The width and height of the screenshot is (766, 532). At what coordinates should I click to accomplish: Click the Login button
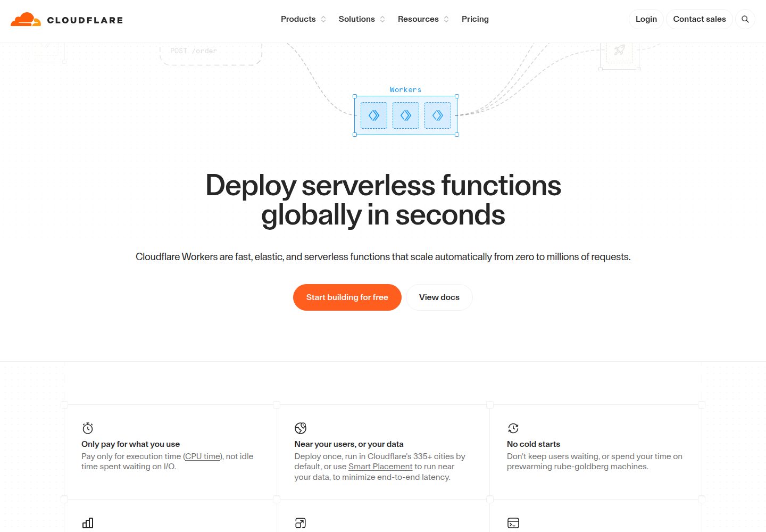click(646, 19)
